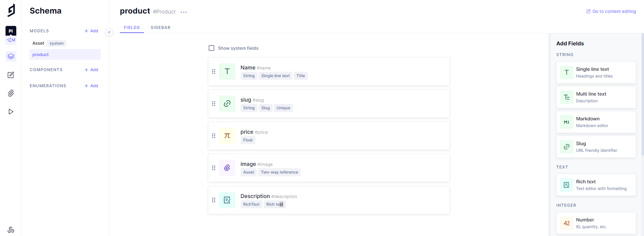Viewport: 644px width, 236px height.
Task: Open the environment branch M indicator
Action: point(11,40)
